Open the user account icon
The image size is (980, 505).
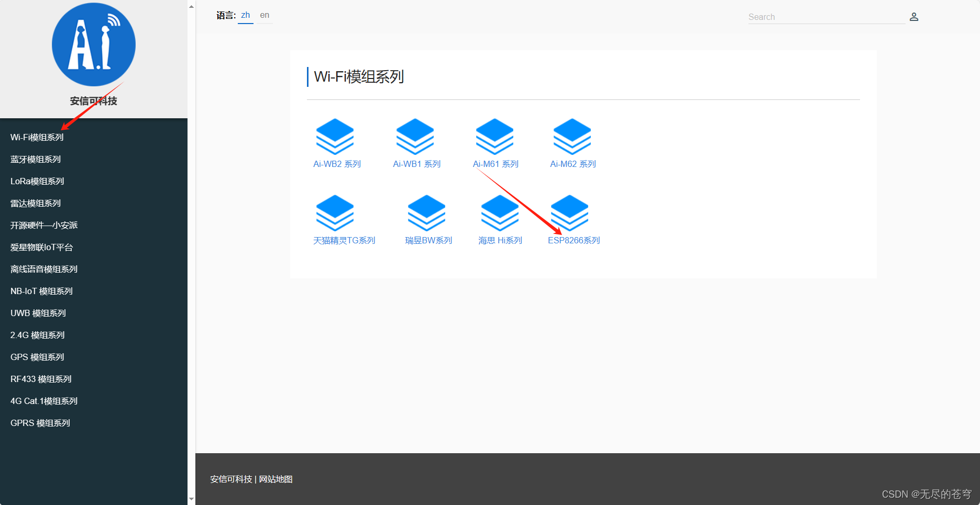pyautogui.click(x=914, y=17)
